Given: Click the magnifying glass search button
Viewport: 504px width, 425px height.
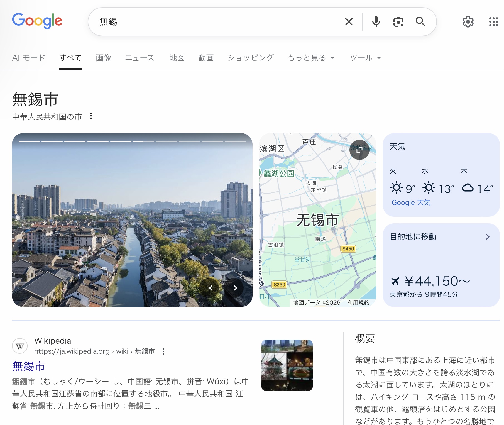Looking at the screenshot, I should click(420, 22).
